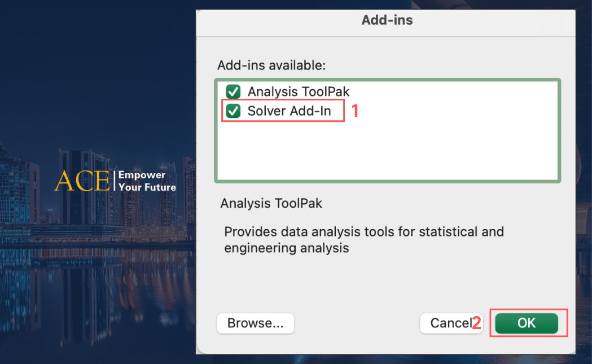Click the white divider line in ACE logo
The image size is (592, 364).
point(113,181)
